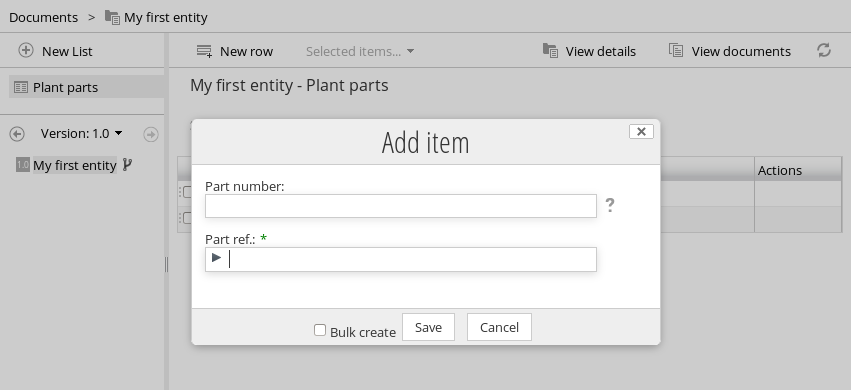Click the Actions column header
The height and width of the screenshot is (390, 851).
tap(798, 170)
